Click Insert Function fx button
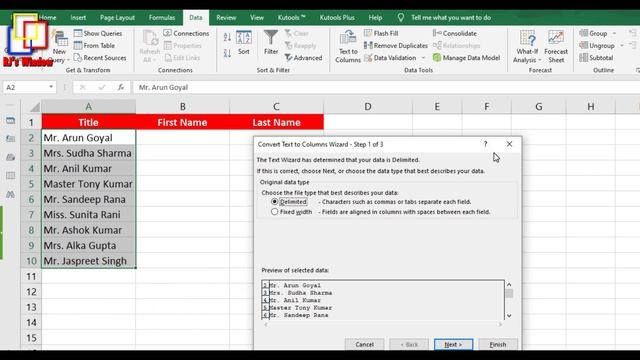The height and width of the screenshot is (360, 640). 121,87
